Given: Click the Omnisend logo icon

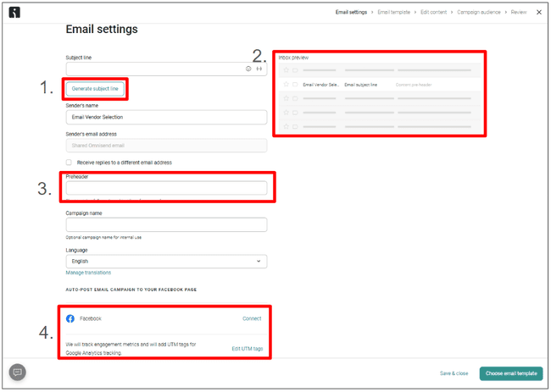Looking at the screenshot, I should point(14,13).
